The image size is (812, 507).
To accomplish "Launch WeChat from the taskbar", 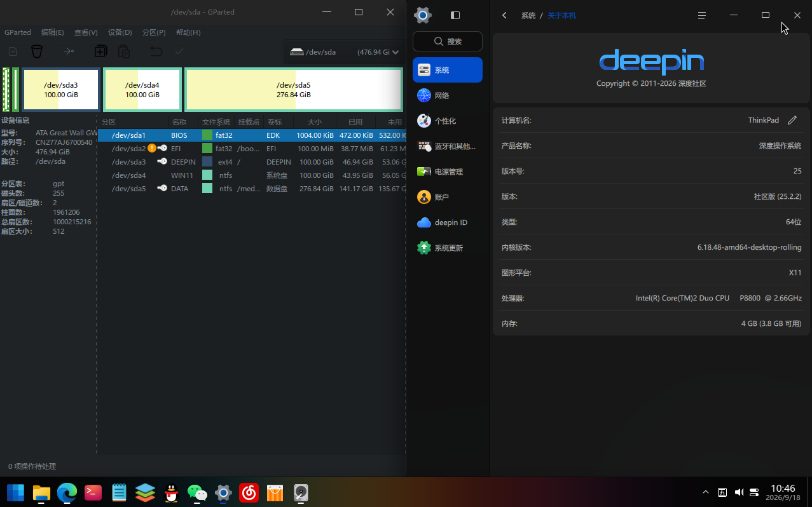I will [197, 492].
